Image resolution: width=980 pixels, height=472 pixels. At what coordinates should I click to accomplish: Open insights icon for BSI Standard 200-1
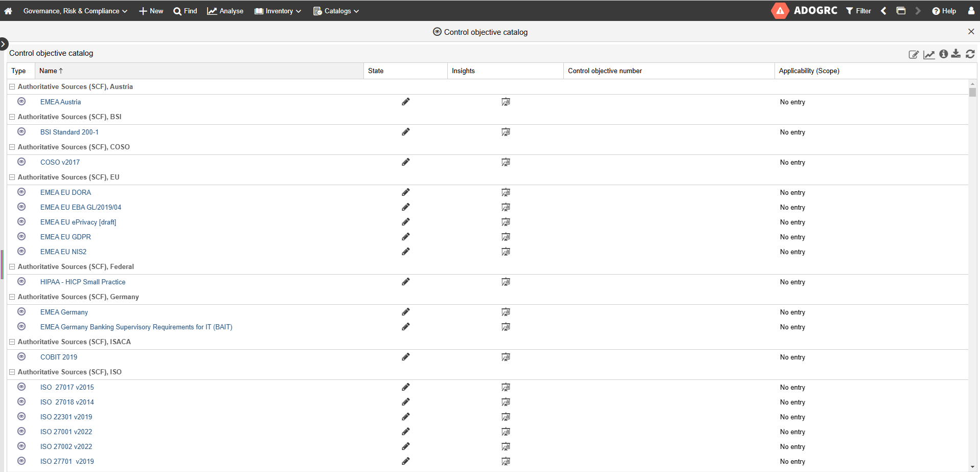click(x=506, y=132)
